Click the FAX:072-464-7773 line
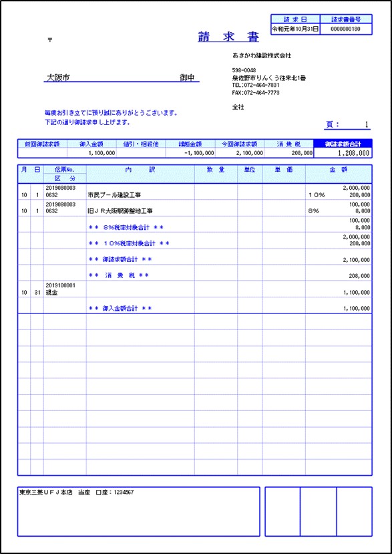The image size is (392, 554). [x=256, y=93]
